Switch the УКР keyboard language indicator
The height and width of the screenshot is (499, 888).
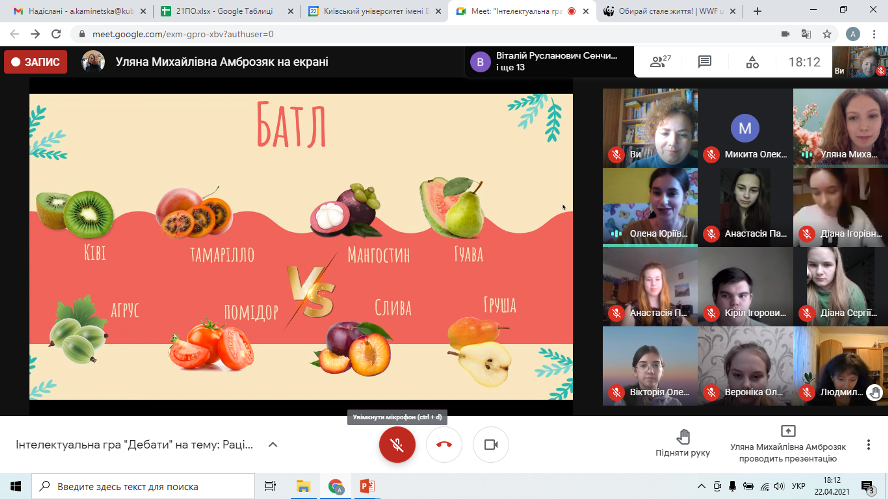(799, 486)
